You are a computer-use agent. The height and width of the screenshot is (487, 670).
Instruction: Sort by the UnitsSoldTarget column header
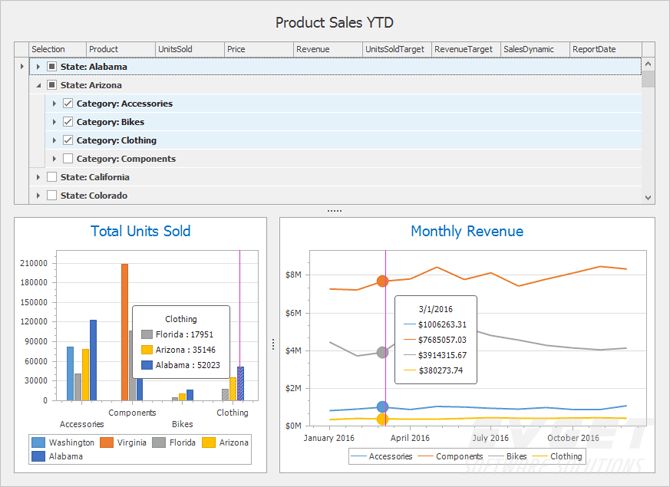(x=397, y=49)
